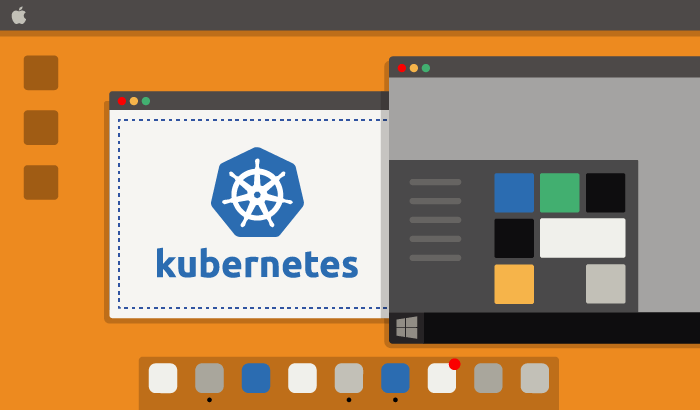
Task: Launch the first white dock icon
Action: point(163,378)
